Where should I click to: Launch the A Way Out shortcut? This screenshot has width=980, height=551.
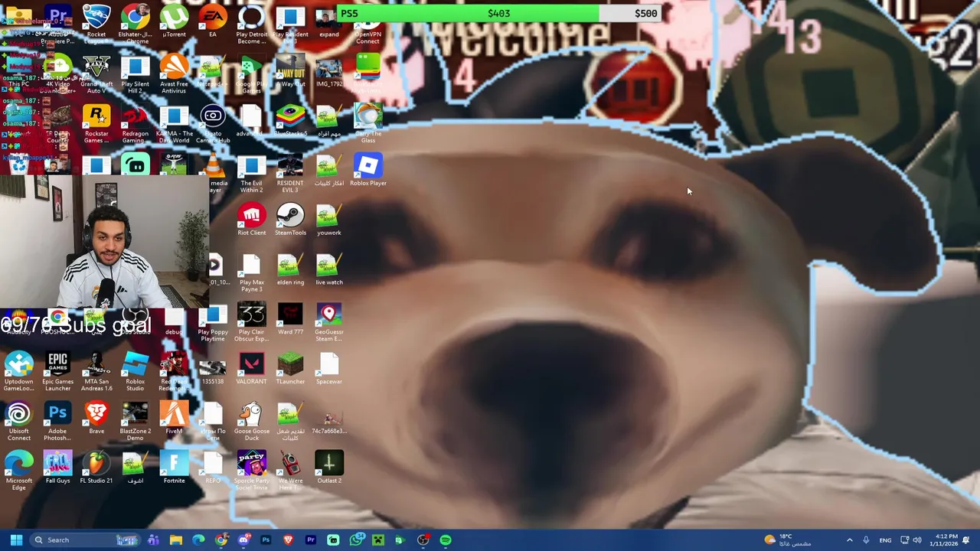290,71
